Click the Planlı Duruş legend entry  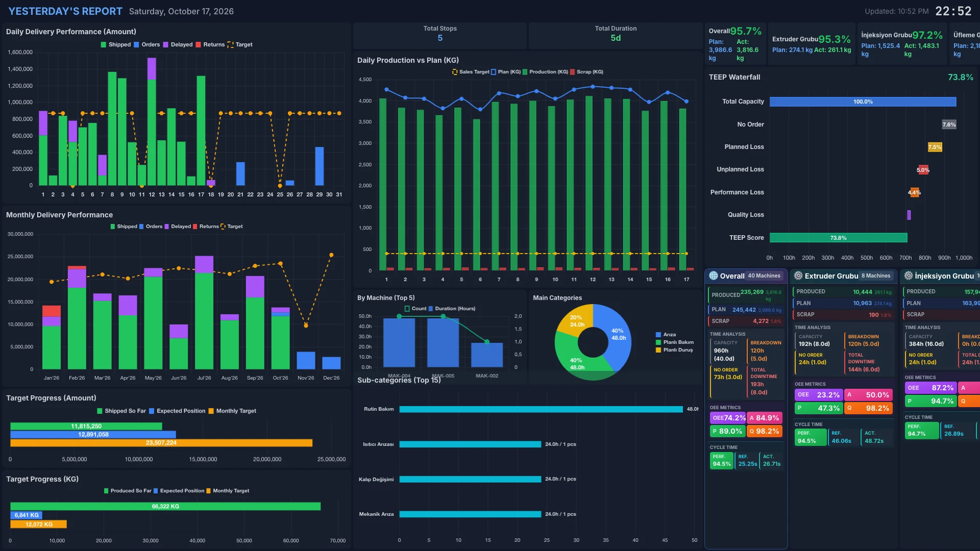(x=674, y=350)
